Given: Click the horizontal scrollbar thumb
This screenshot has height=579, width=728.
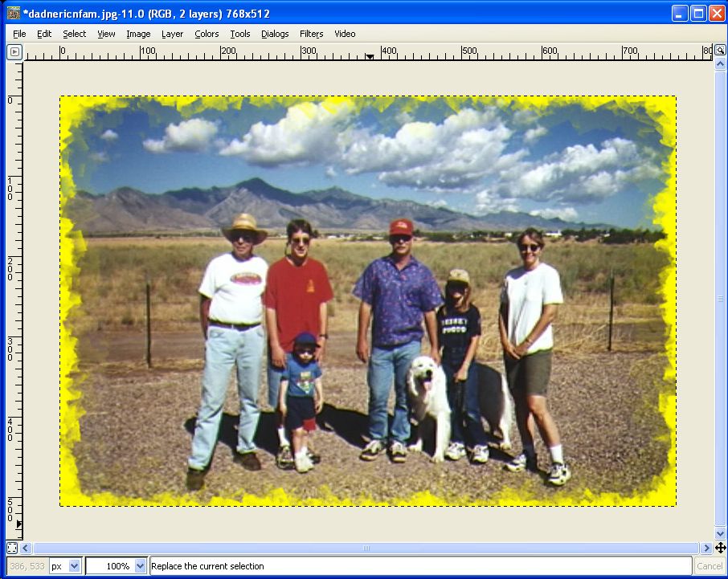Looking at the screenshot, I should coord(366,548).
